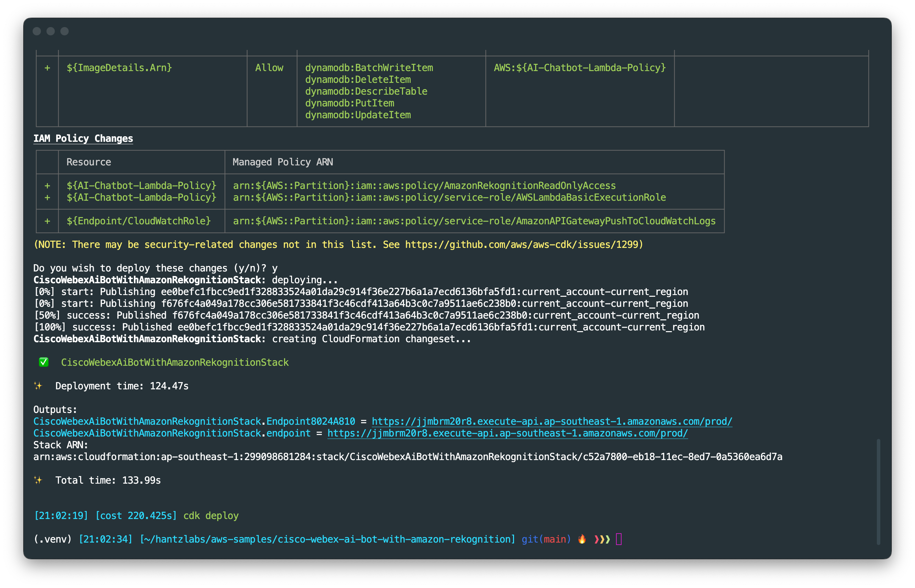
Task: Open the Endpoint8024A810 execute-api URL
Action: [x=551, y=421]
